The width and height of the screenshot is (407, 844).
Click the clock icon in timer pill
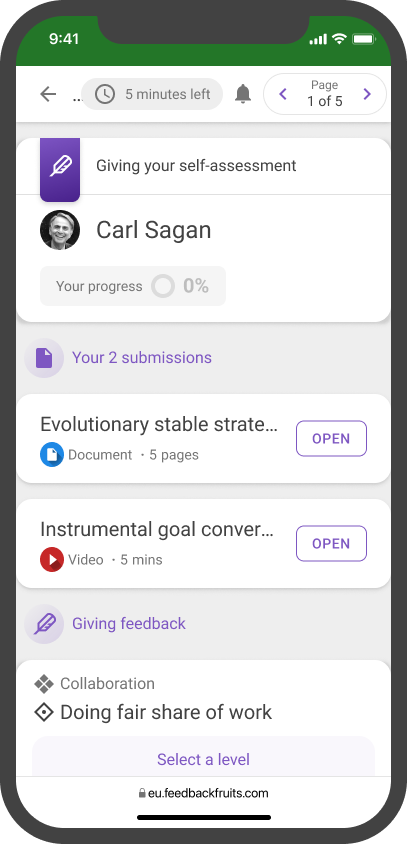pos(104,94)
